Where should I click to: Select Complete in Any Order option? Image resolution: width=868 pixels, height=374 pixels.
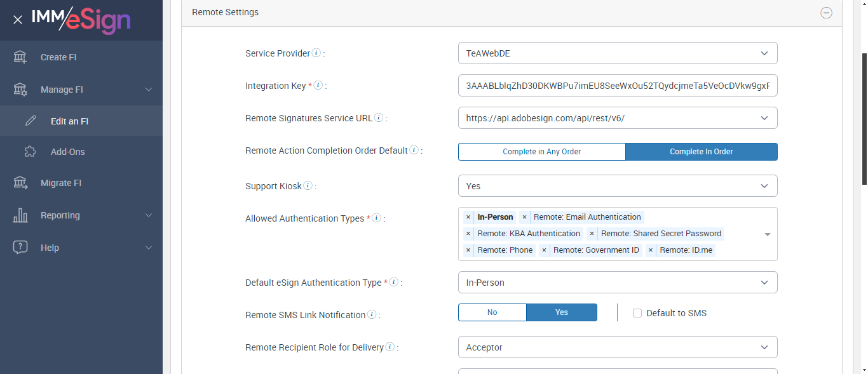pyautogui.click(x=541, y=152)
